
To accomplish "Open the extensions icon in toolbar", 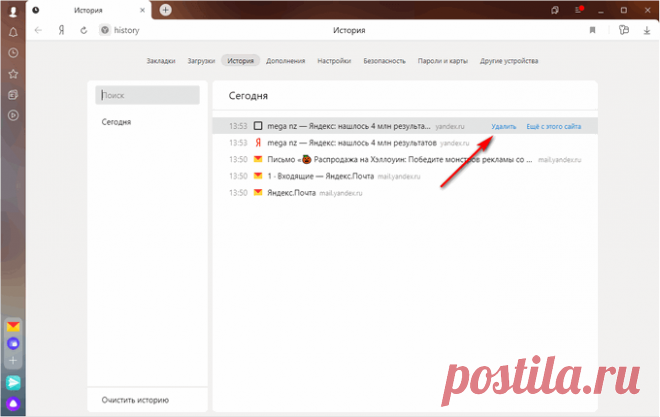I will [624, 30].
